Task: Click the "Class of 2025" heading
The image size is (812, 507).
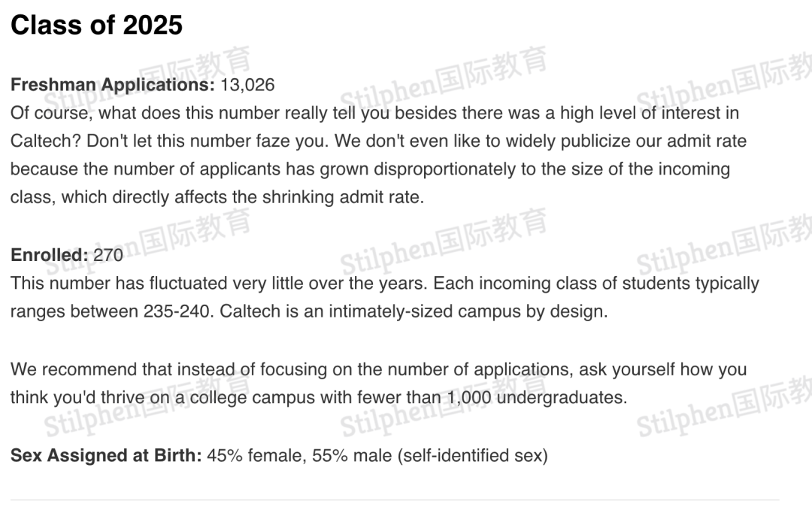Action: click(x=96, y=26)
